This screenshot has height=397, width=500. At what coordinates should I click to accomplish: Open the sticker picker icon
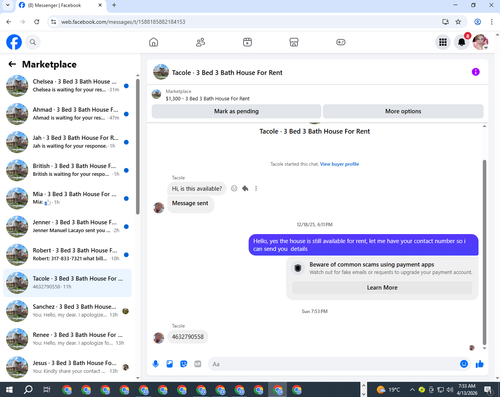(x=184, y=364)
